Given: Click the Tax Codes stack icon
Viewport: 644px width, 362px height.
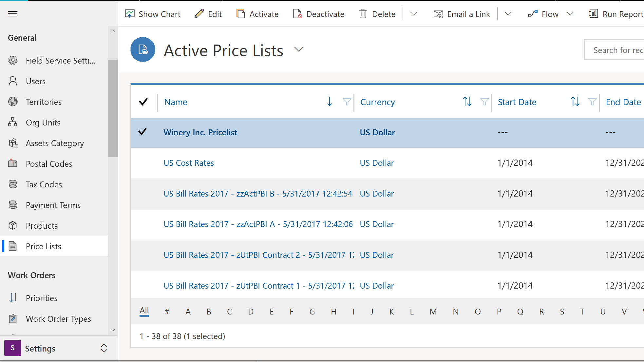Looking at the screenshot, I should point(13,184).
